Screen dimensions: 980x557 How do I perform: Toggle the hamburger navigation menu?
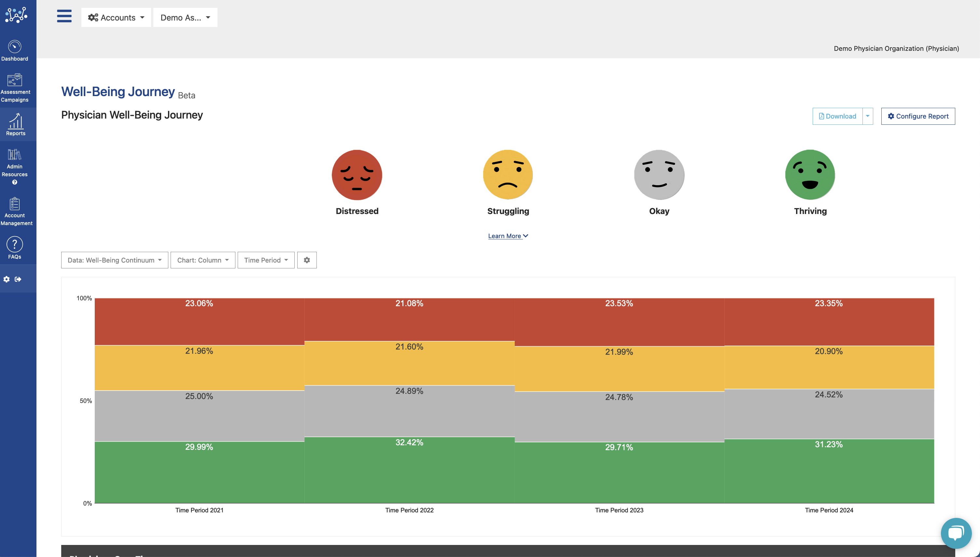tap(64, 17)
